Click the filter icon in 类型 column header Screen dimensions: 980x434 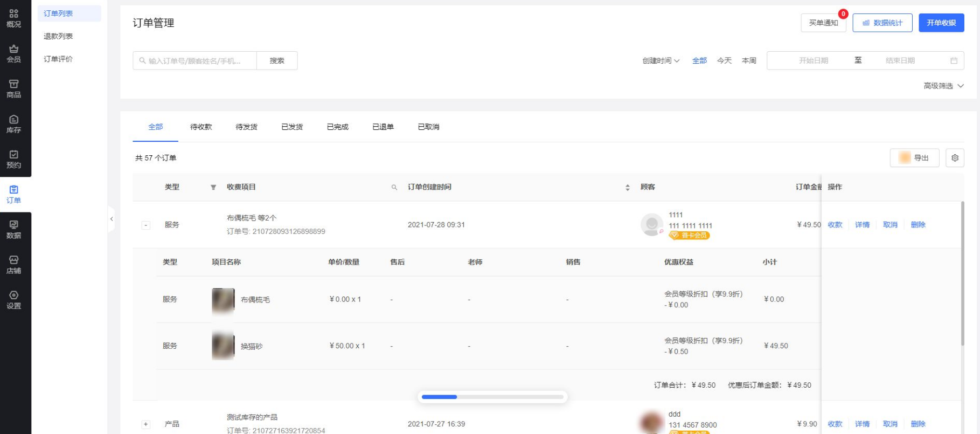[213, 187]
